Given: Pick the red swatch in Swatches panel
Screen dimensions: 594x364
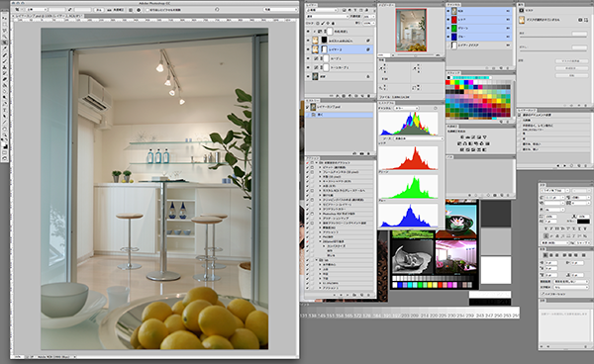Looking at the screenshot, I should point(447,82).
